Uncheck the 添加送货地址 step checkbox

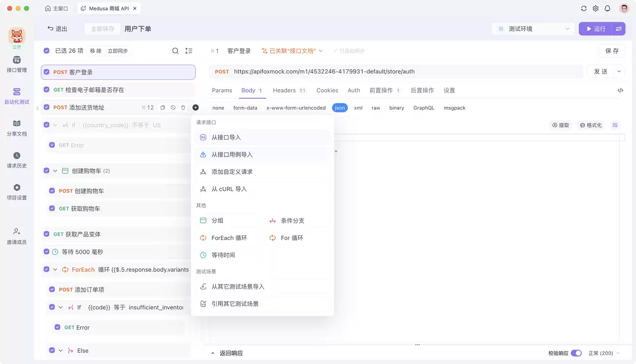[47, 107]
